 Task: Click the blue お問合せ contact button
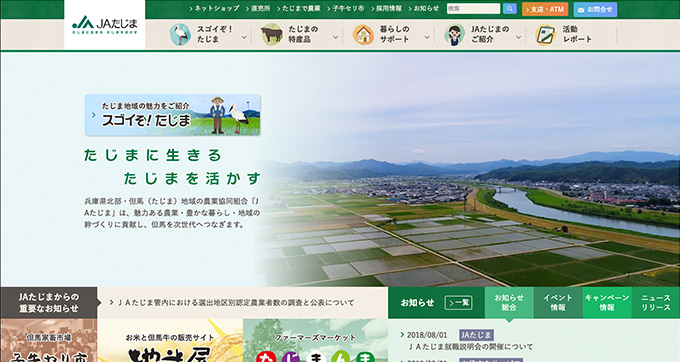[595, 9]
